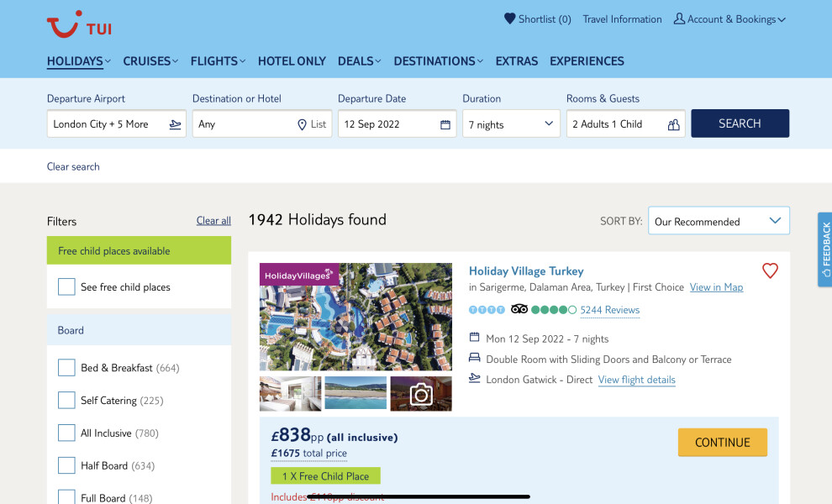Open the Hotel Only menu item
The width and height of the screenshot is (832, 504).
(292, 61)
